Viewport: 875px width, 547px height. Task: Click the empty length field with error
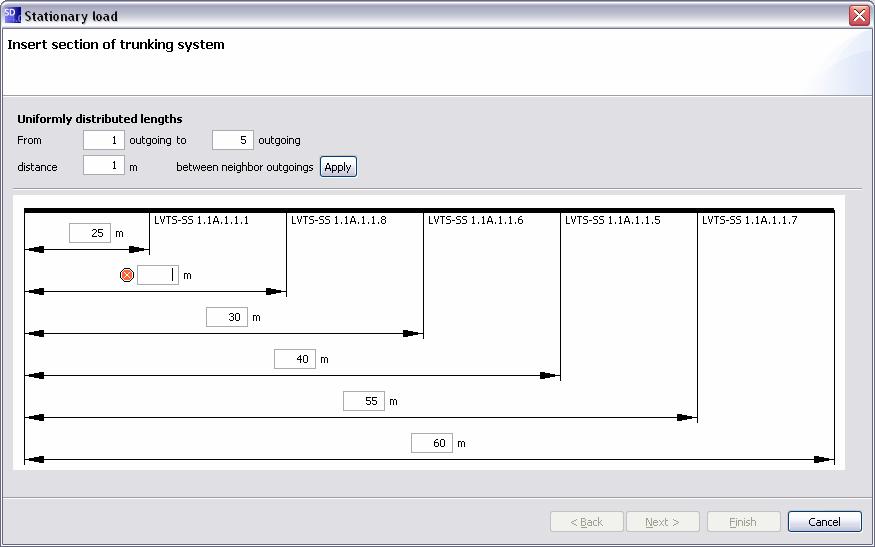point(158,275)
